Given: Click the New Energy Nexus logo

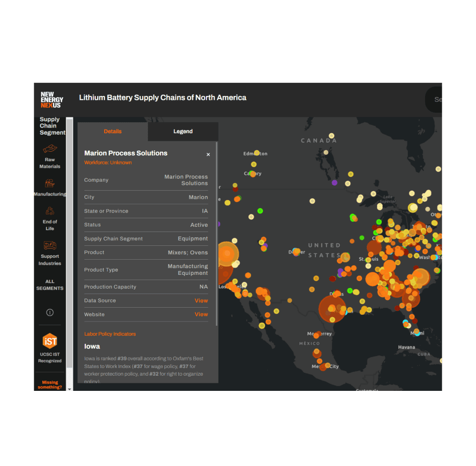Looking at the screenshot, I should coord(51,100).
